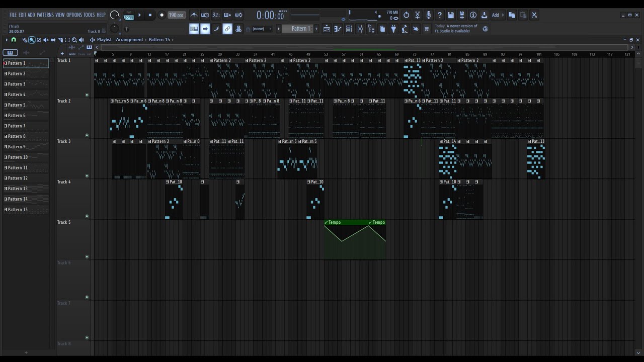The image size is (644, 362).
Task: Select the playlist mute tool
Action: (x=46, y=40)
